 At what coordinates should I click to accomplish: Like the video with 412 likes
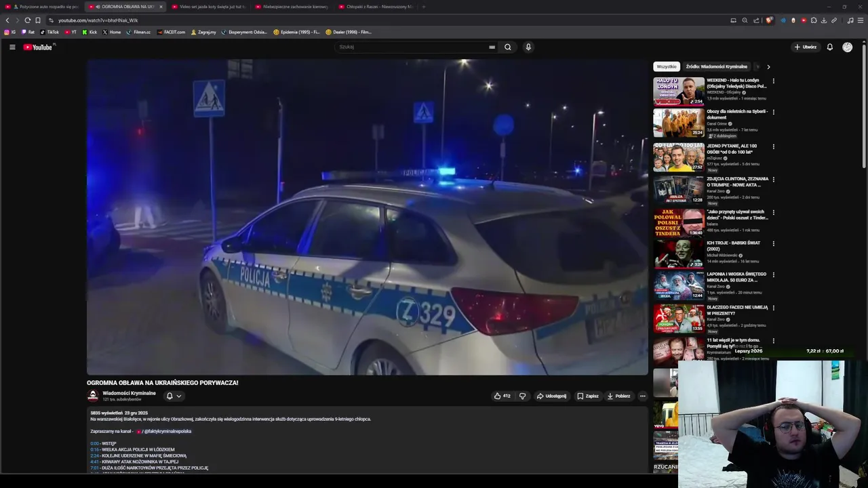[502, 396]
